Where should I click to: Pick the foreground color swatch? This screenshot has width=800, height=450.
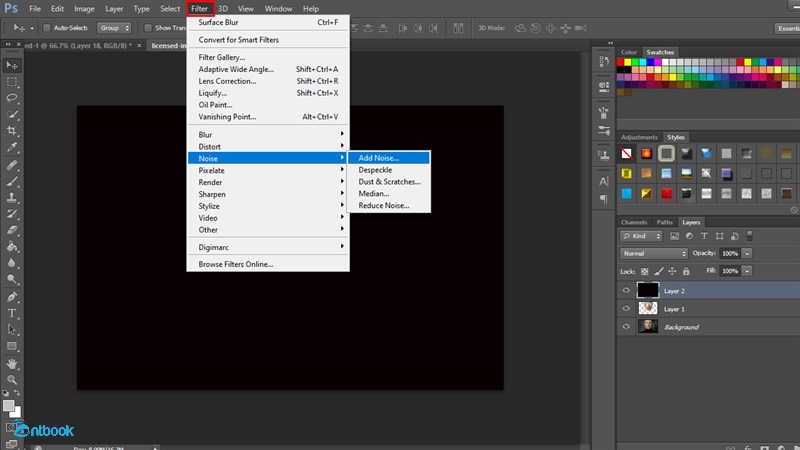coord(8,406)
